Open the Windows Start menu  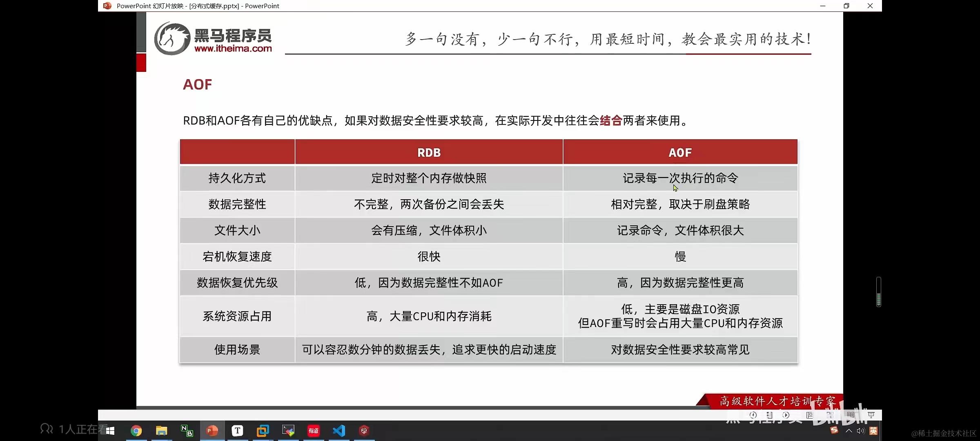(110, 431)
